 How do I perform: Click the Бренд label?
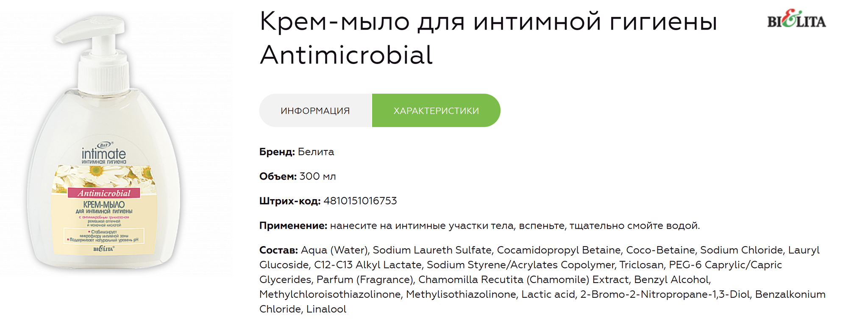(277, 152)
